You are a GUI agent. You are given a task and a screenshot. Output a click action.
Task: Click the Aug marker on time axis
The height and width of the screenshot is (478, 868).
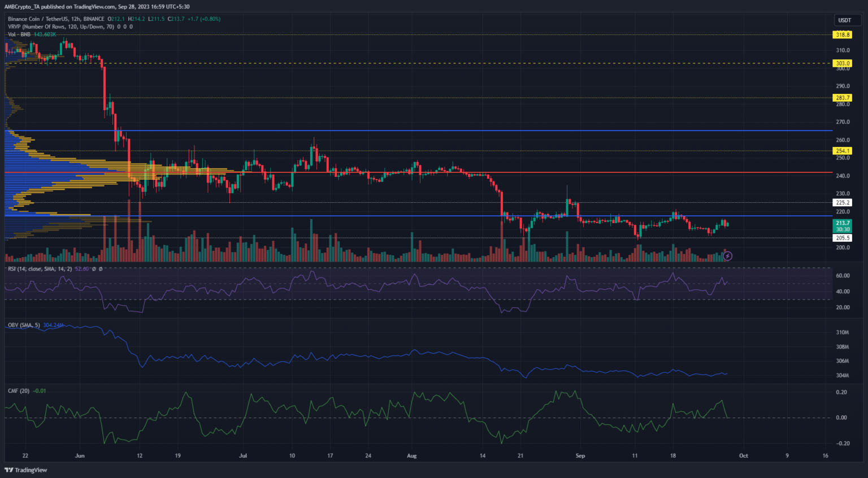412,456
